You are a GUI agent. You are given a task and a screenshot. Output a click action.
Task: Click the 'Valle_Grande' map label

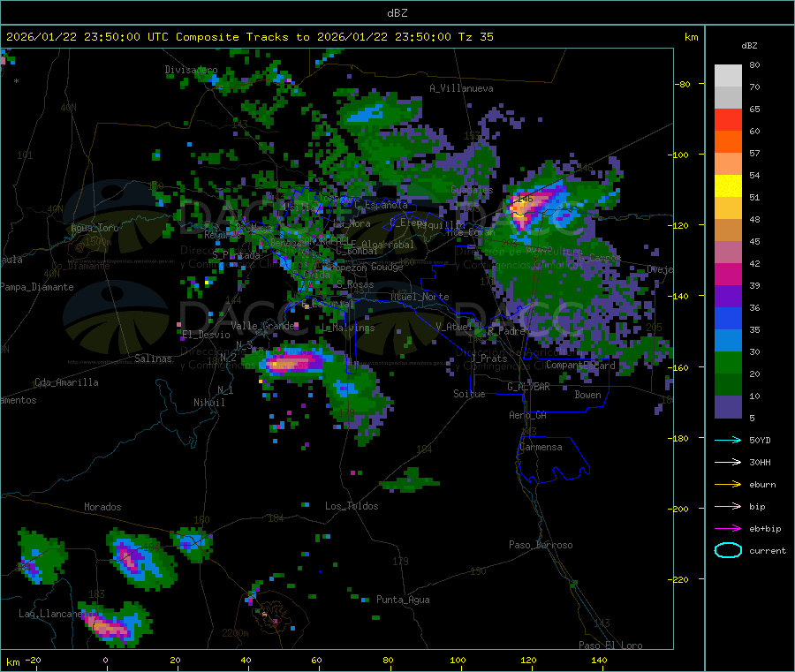[x=262, y=325]
